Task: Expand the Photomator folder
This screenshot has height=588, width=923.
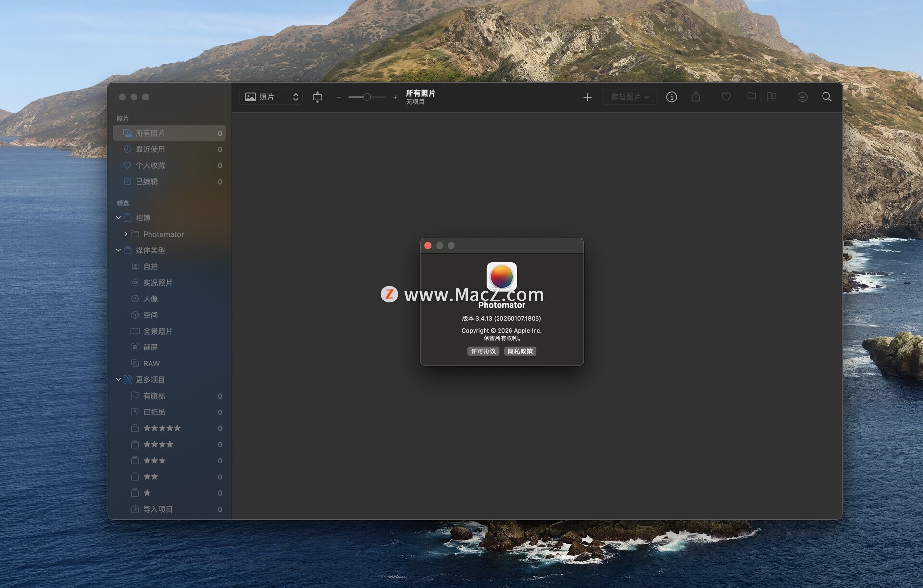Action: 126,234
